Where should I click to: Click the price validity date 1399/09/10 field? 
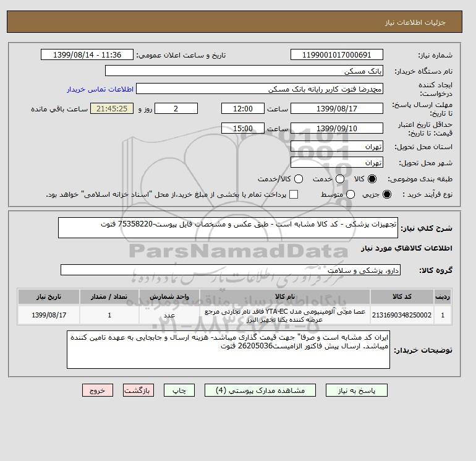(337, 128)
